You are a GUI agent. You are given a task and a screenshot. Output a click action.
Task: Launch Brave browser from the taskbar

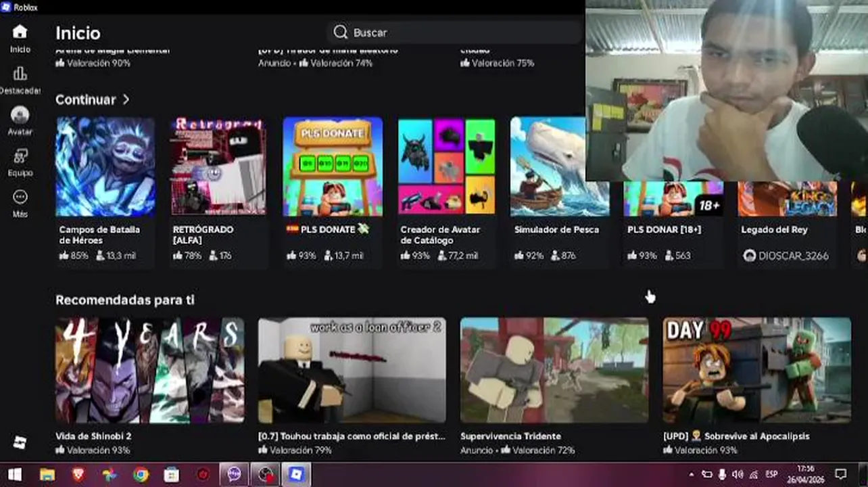click(78, 475)
